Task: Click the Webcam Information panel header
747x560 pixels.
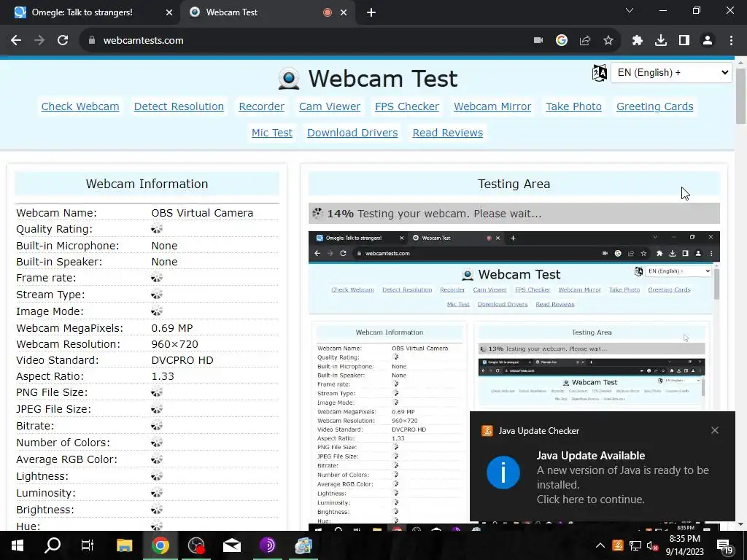Action: pyautogui.click(x=147, y=184)
